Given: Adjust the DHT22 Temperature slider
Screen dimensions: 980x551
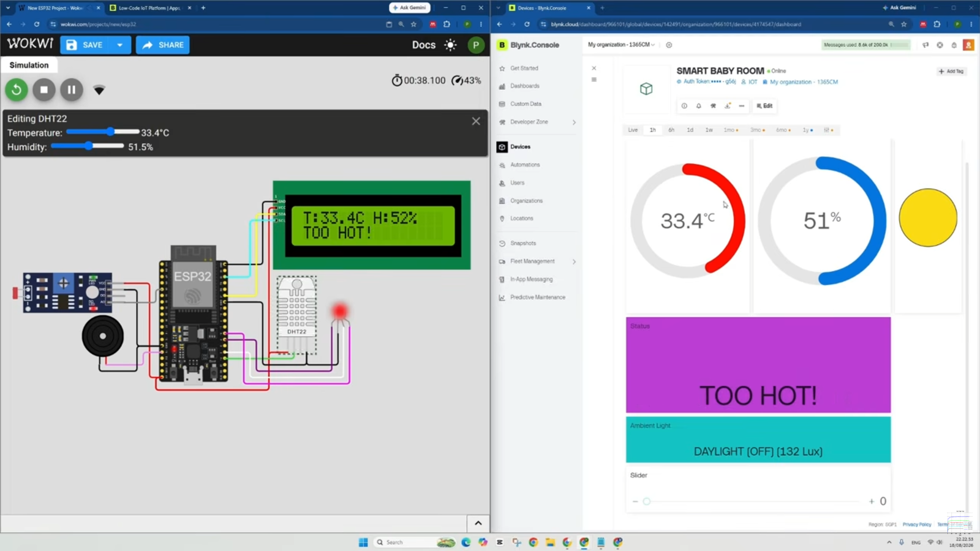Looking at the screenshot, I should (103, 132).
